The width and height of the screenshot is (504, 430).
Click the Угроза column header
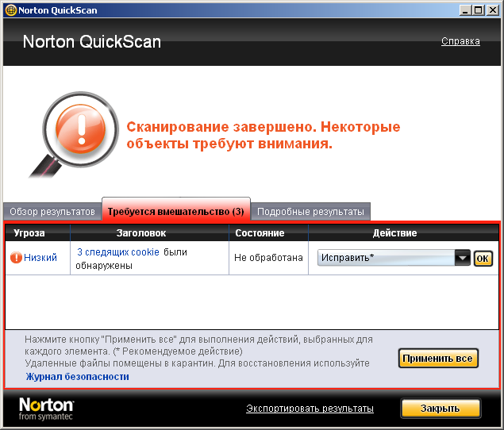[37, 232]
